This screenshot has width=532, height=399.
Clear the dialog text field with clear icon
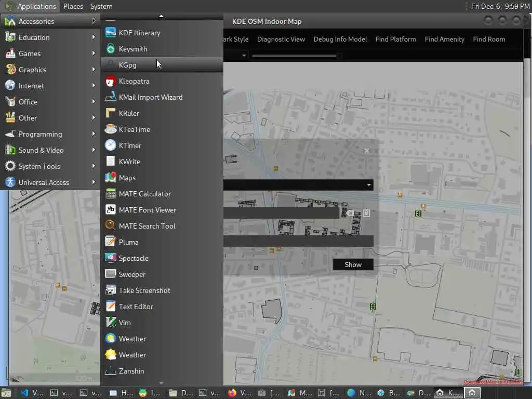pyautogui.click(x=350, y=213)
